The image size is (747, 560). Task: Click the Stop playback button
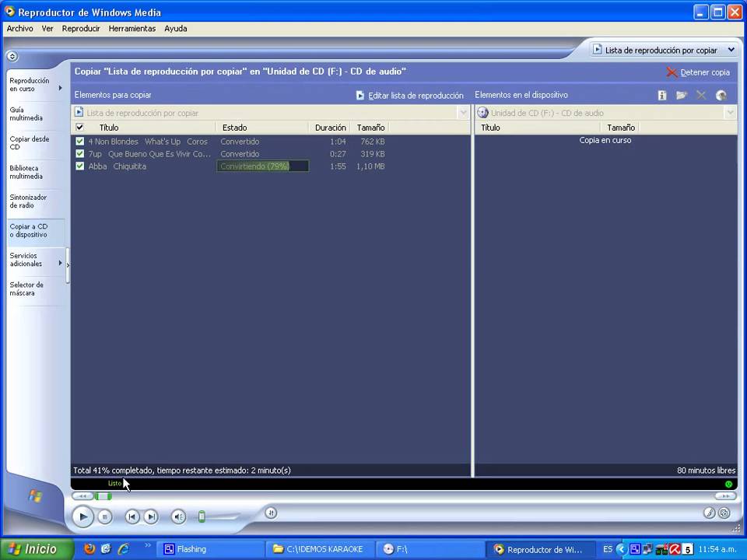[105, 516]
